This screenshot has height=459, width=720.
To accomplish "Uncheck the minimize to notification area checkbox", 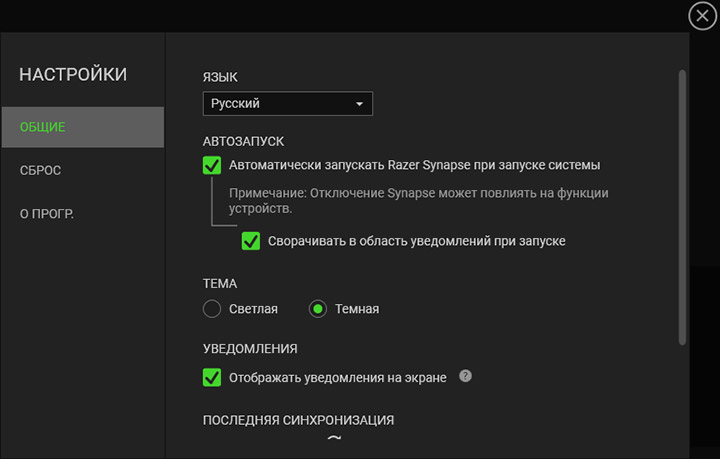I will point(251,241).
